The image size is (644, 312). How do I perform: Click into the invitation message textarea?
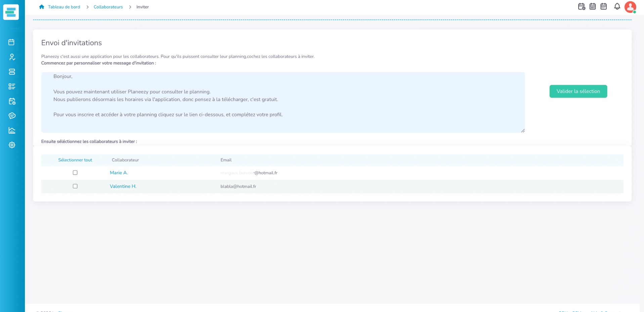point(283,102)
